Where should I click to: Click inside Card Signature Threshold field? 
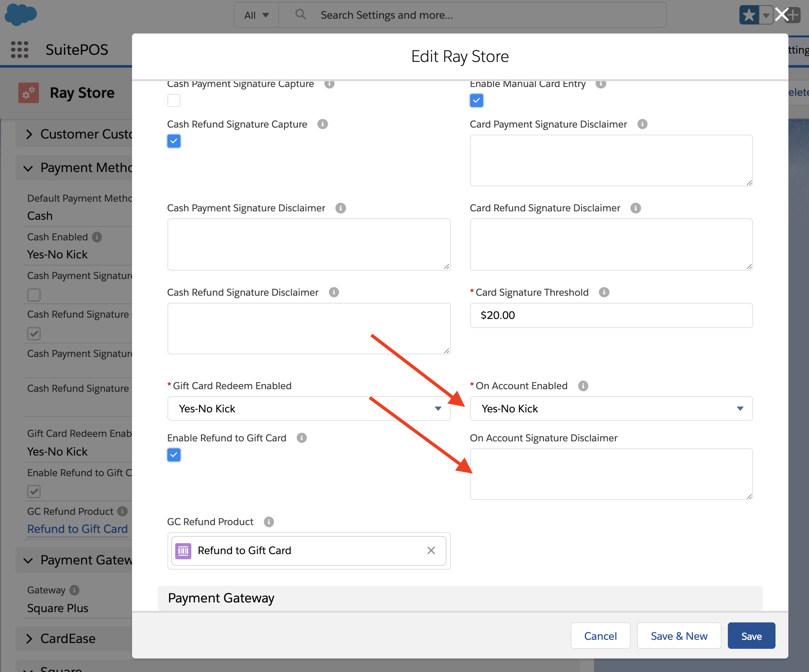click(611, 315)
